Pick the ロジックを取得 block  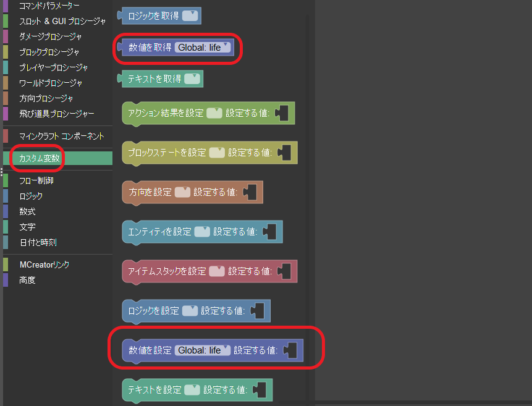[x=159, y=15]
